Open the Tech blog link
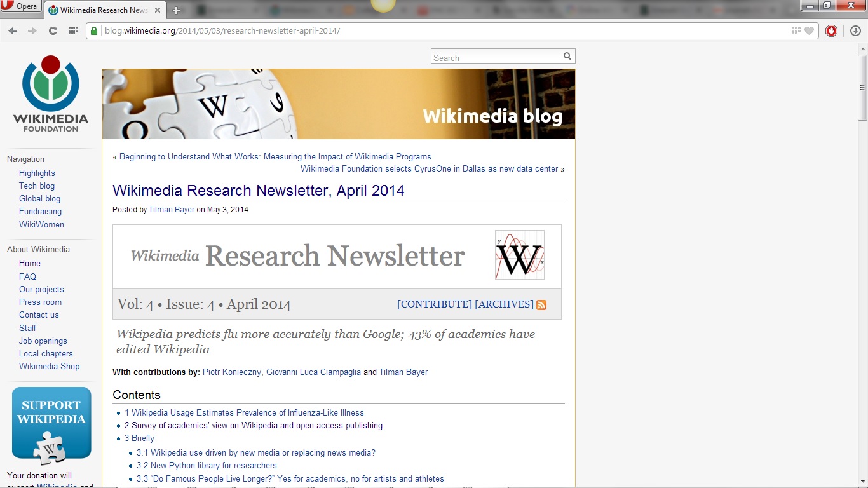Viewport: 868px width, 488px height. coord(37,186)
